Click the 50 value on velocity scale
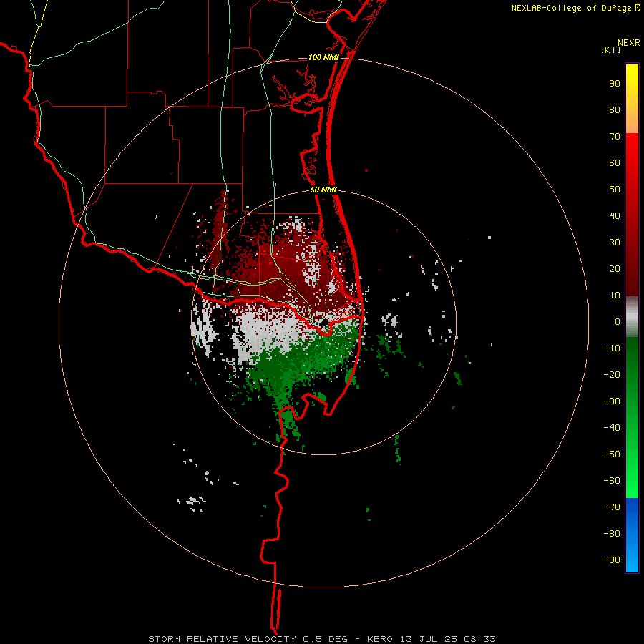The height and width of the screenshot is (644, 644). click(615, 190)
